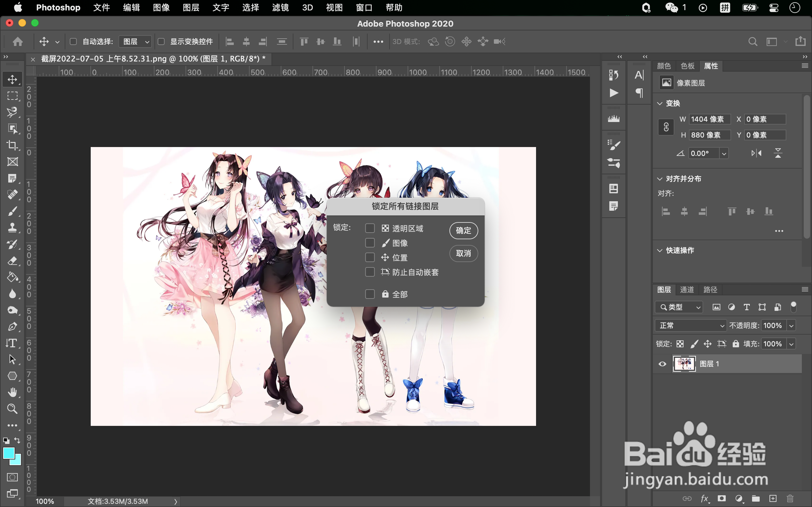Select the Eraser tool
This screenshot has width=812, height=507.
coord(12,261)
